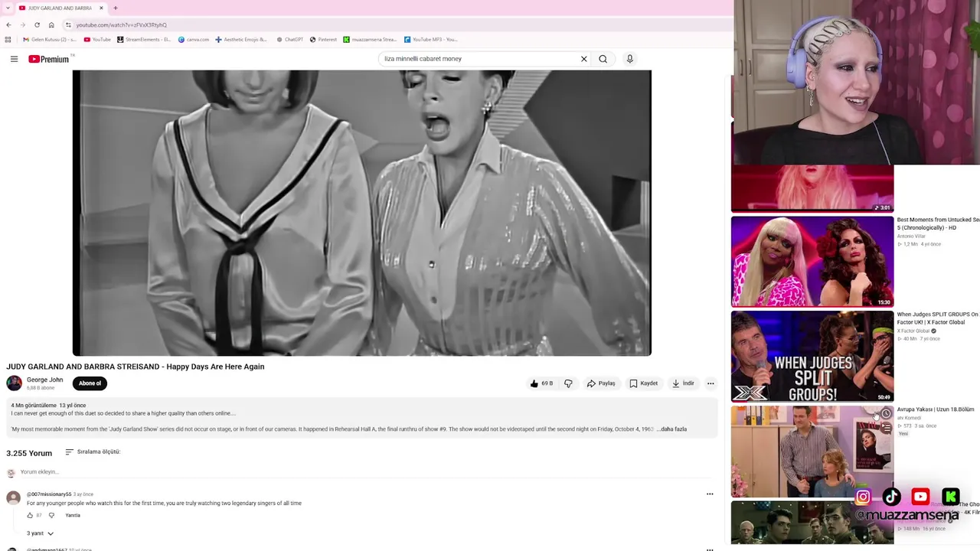Screen dimensions: 980x551
Task: Like the @007missionary55 comment
Action: coord(30,515)
